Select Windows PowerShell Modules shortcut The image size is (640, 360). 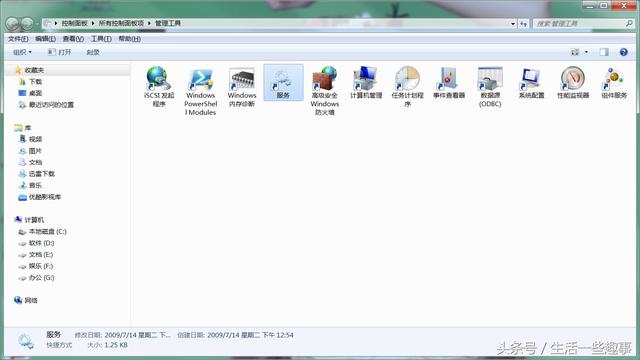(200, 91)
